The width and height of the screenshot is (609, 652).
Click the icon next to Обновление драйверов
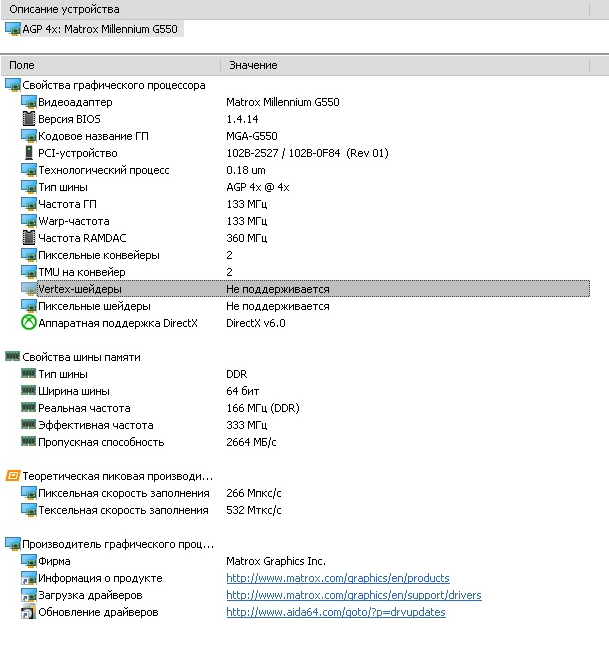29,612
